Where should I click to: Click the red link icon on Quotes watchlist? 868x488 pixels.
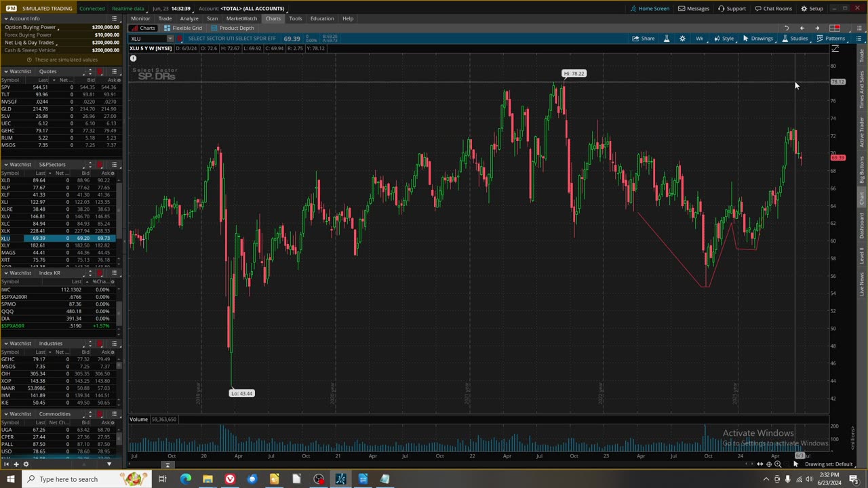[100, 71]
